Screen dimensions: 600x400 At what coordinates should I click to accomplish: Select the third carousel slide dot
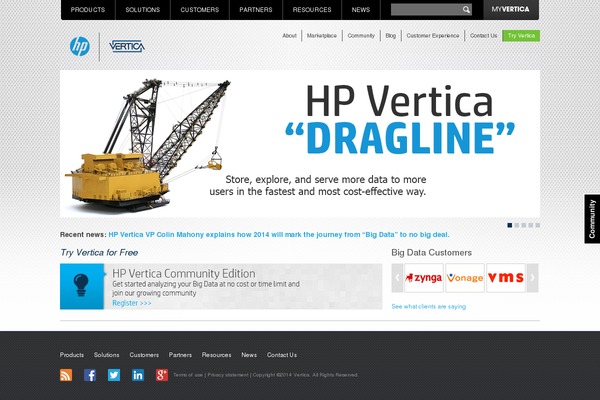[x=523, y=225]
